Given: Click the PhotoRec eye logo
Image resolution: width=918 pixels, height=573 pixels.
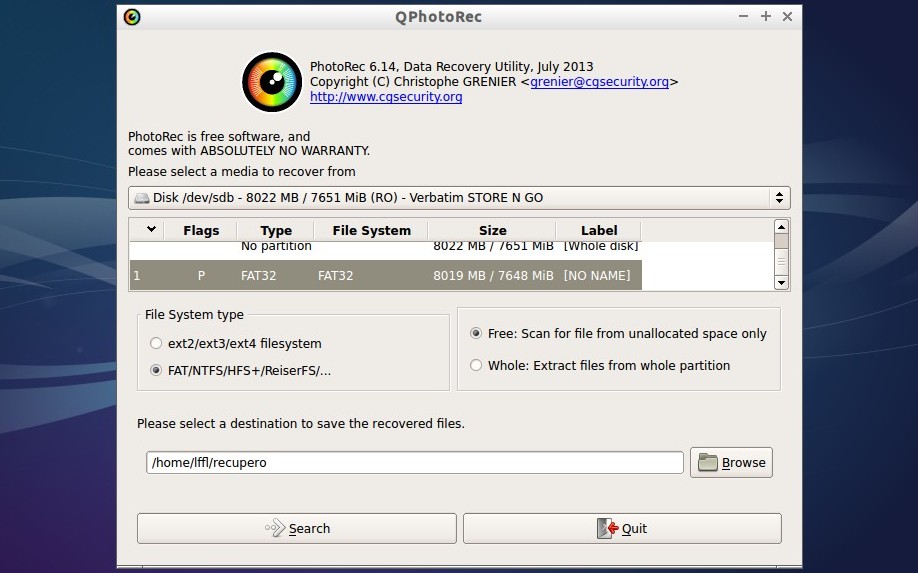Looking at the screenshot, I should pyautogui.click(x=272, y=82).
